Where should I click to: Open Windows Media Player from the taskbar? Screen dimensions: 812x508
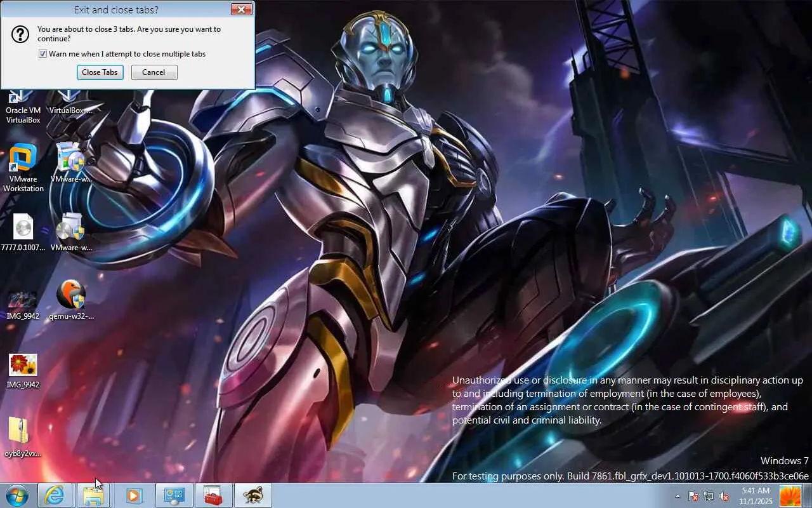point(134,495)
